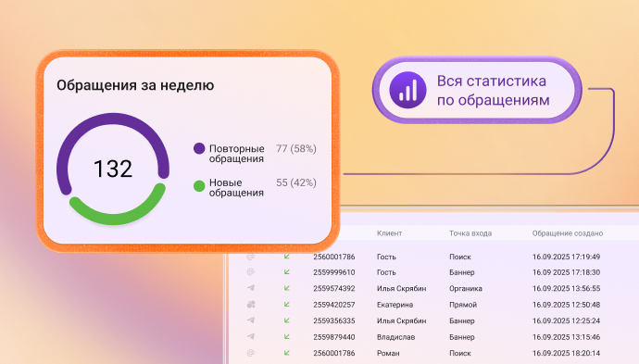This screenshot has width=639, height=364.
Task: Click date 16.09.2025 12:25:24
Action: click(x=566, y=320)
